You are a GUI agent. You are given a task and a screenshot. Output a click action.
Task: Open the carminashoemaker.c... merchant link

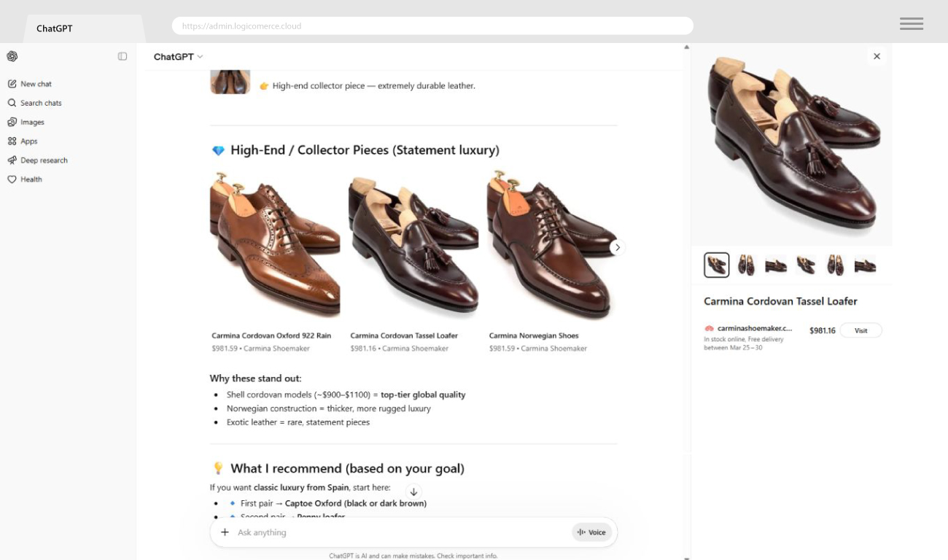point(755,328)
